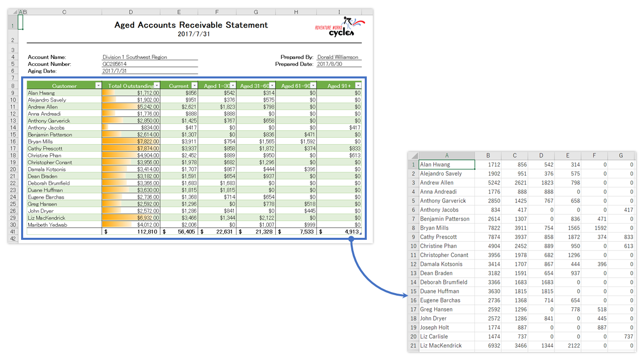Click the total 22,631 cell
This screenshot has width=644, height=362.
[217, 232]
